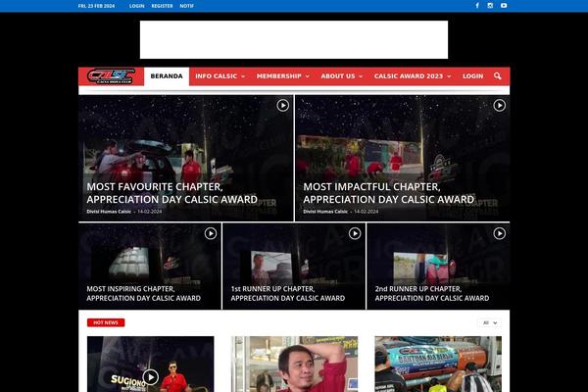Open the search magnifier icon
The height and width of the screenshot is (392, 588).
[497, 76]
